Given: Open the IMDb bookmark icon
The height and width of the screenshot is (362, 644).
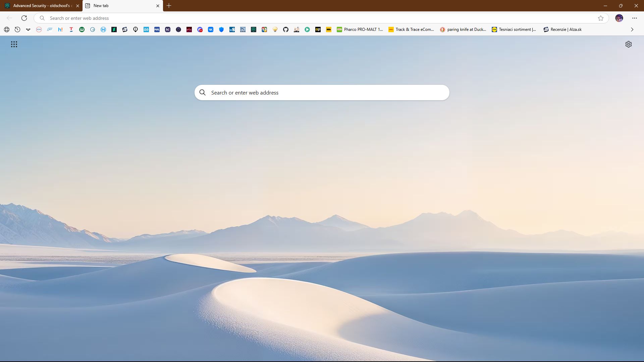Looking at the screenshot, I should click(x=329, y=29).
